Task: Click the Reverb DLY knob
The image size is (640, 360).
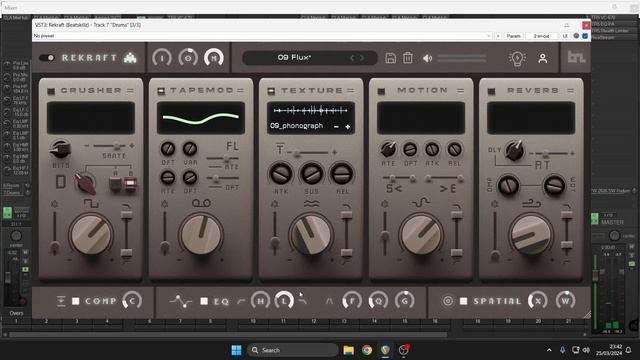Action: click(515, 150)
